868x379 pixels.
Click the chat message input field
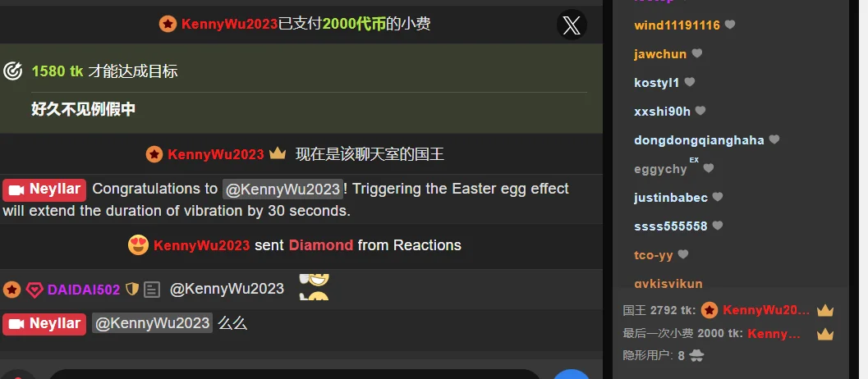293,375
